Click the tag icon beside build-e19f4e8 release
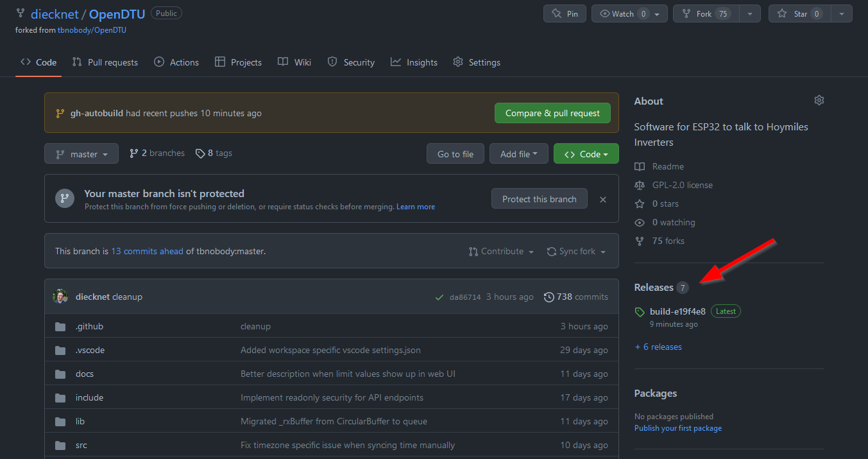This screenshot has width=868, height=459. pyautogui.click(x=639, y=311)
